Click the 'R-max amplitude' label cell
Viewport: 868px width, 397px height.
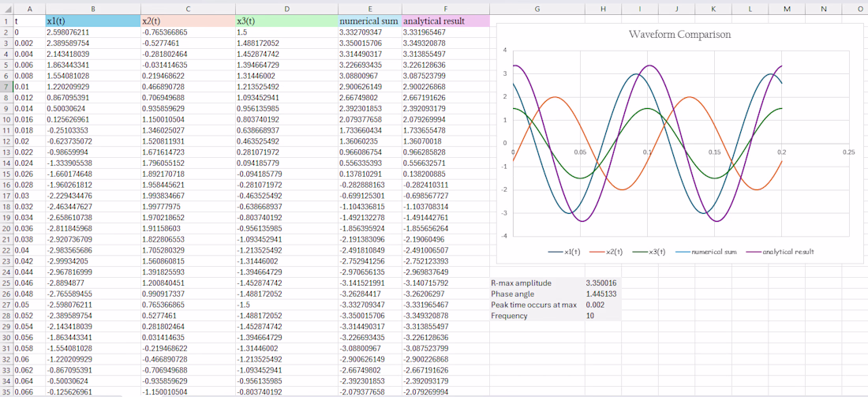click(537, 283)
